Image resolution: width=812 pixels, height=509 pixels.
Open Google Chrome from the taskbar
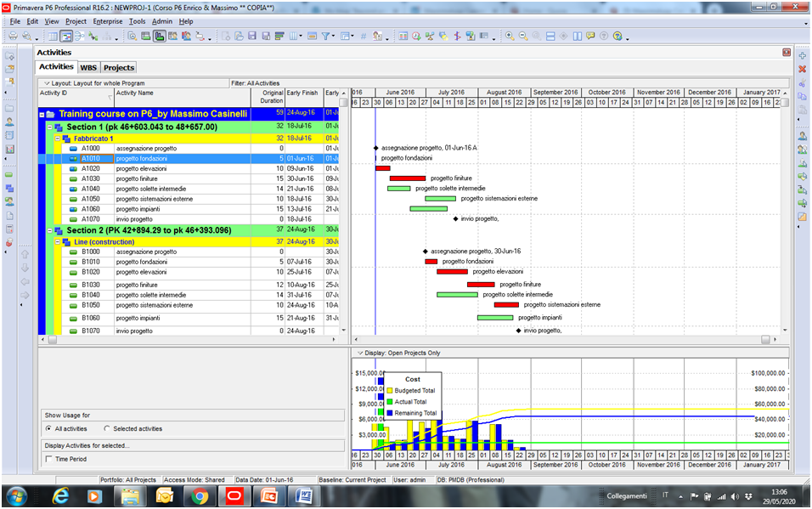click(x=200, y=496)
